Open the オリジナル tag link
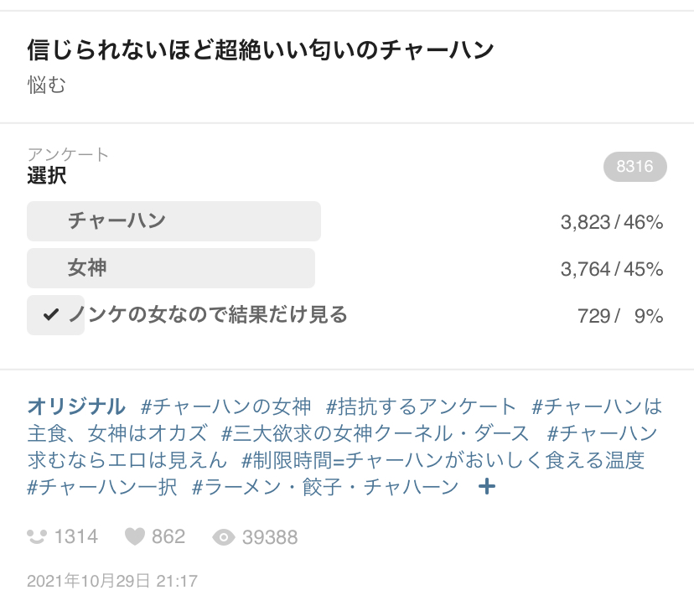The height and width of the screenshot is (616, 694). (x=76, y=406)
